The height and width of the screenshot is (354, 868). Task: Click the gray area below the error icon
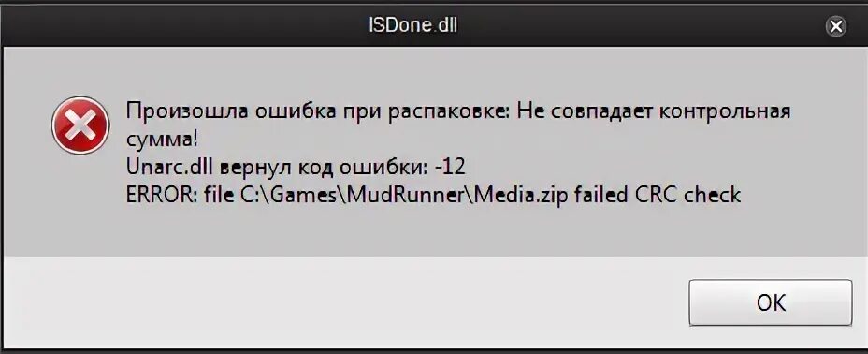(x=80, y=211)
